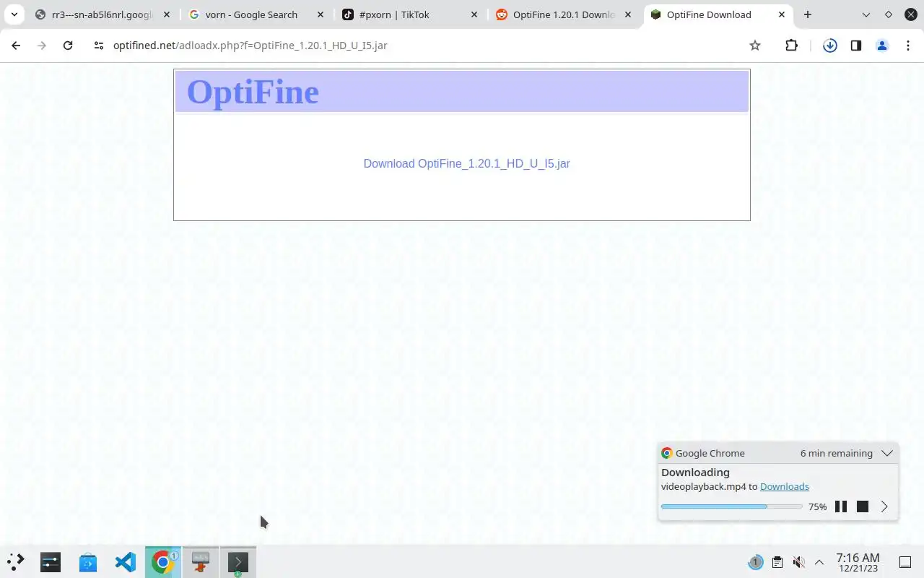Expand hidden system tray icons
The width and height of the screenshot is (924, 578).
point(819,562)
